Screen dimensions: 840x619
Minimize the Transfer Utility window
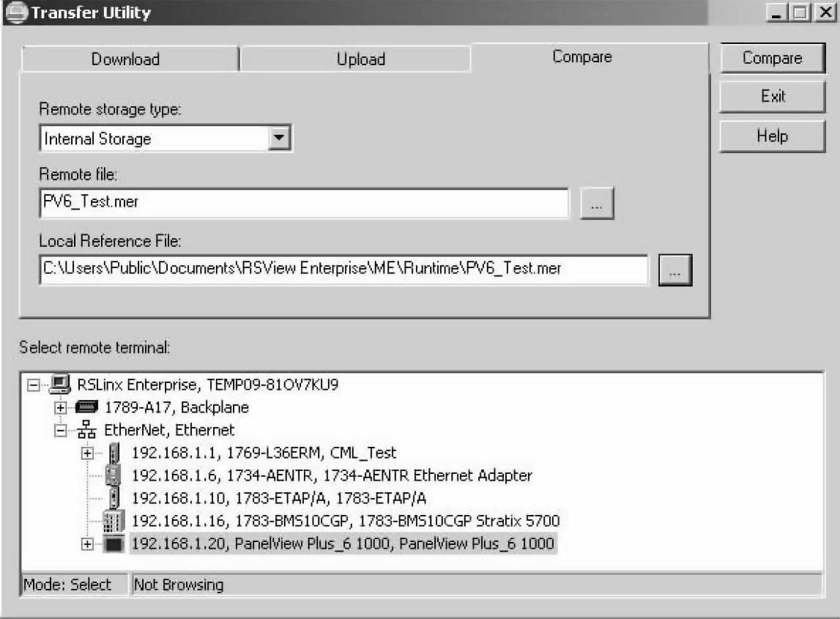pyautogui.click(x=776, y=12)
